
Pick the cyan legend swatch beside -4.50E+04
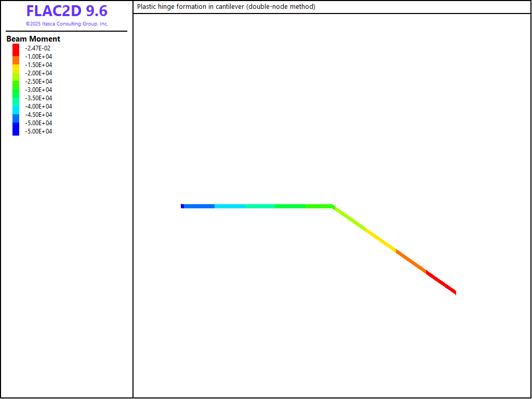(16, 110)
